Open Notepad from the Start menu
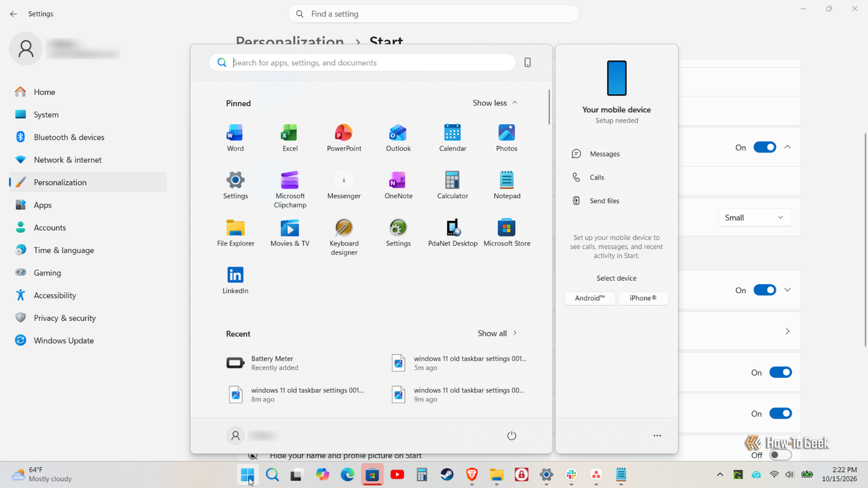 507,185
